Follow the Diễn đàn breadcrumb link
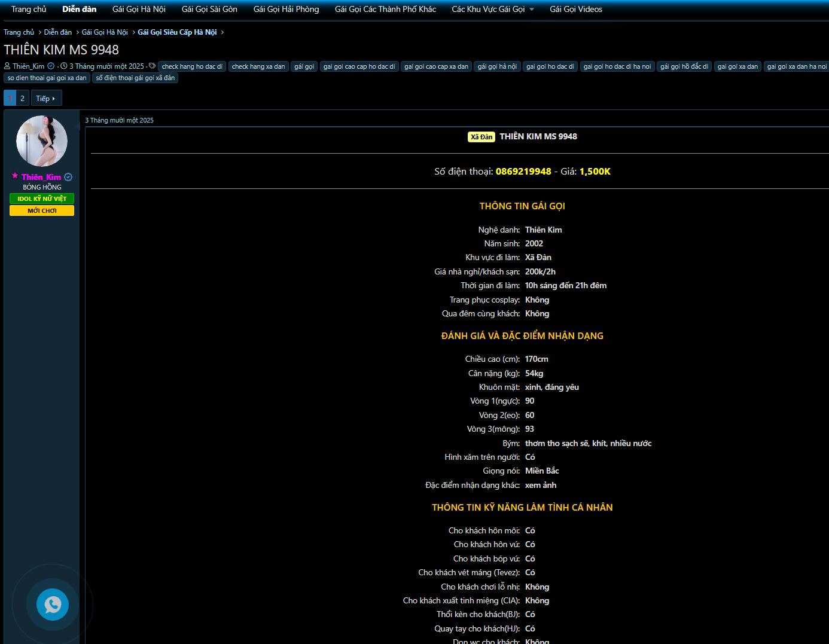Screen dimensions: 829x644 (57, 32)
